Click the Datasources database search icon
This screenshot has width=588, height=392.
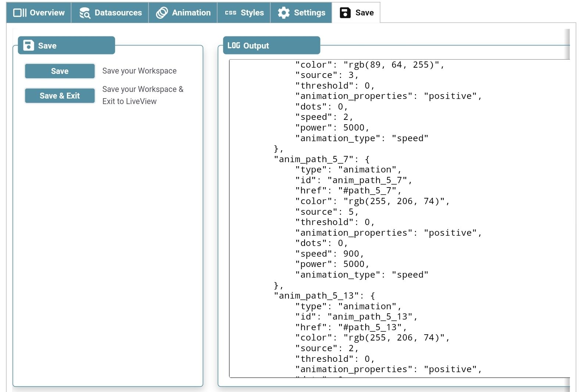85,13
